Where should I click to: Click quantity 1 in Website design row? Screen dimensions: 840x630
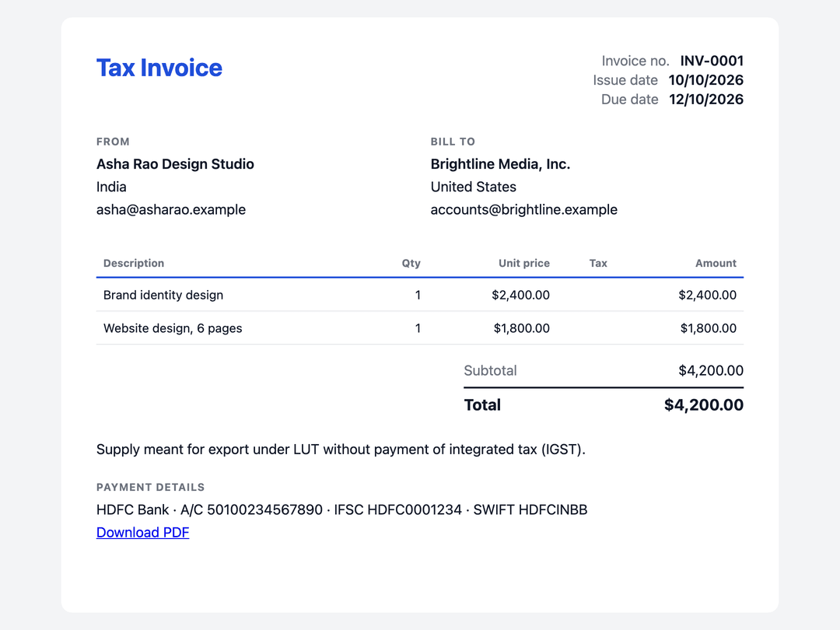[x=418, y=328]
